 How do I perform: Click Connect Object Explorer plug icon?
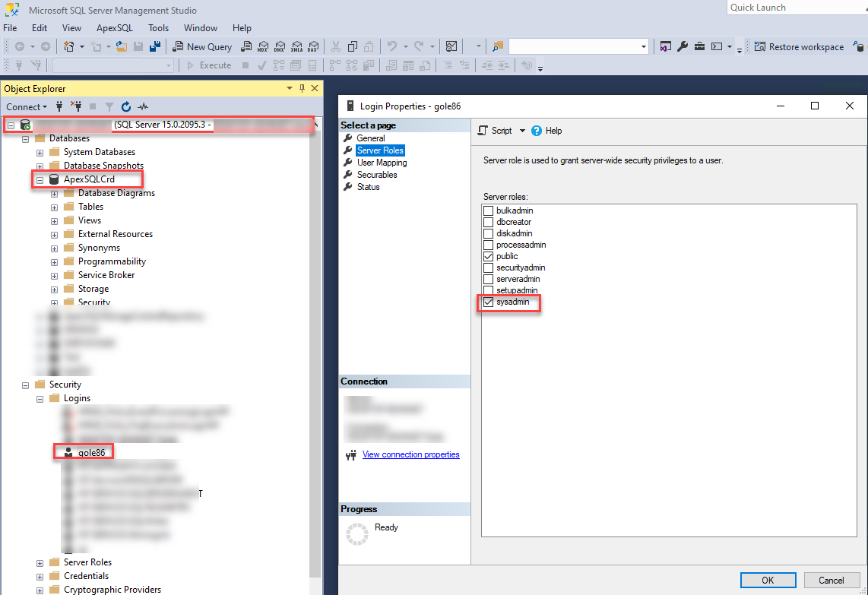[59, 106]
